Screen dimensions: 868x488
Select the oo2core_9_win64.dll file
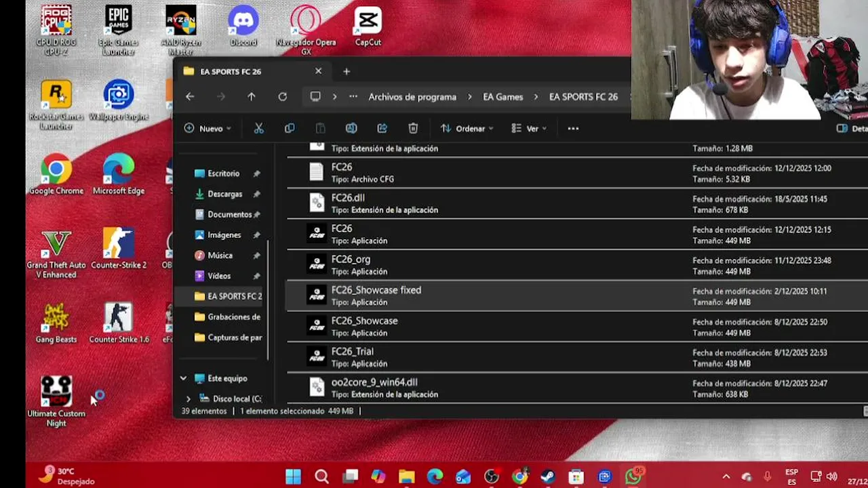pos(577,388)
